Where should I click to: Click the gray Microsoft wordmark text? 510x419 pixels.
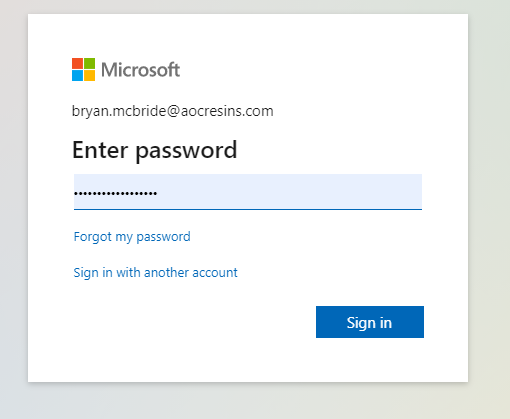(140, 70)
